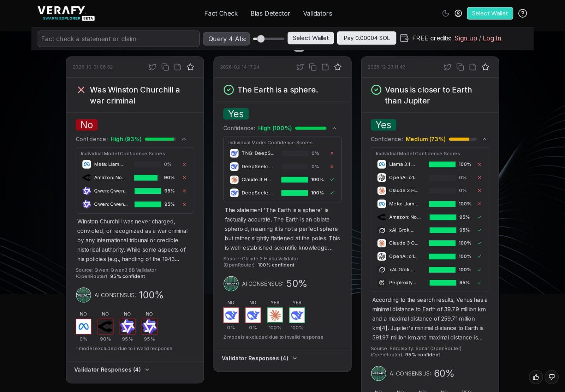Open the user account profile icon
The height and width of the screenshot is (392, 565).
point(458,13)
